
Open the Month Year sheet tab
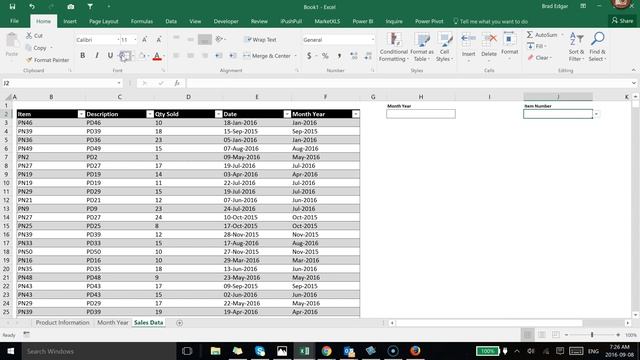[113, 322]
